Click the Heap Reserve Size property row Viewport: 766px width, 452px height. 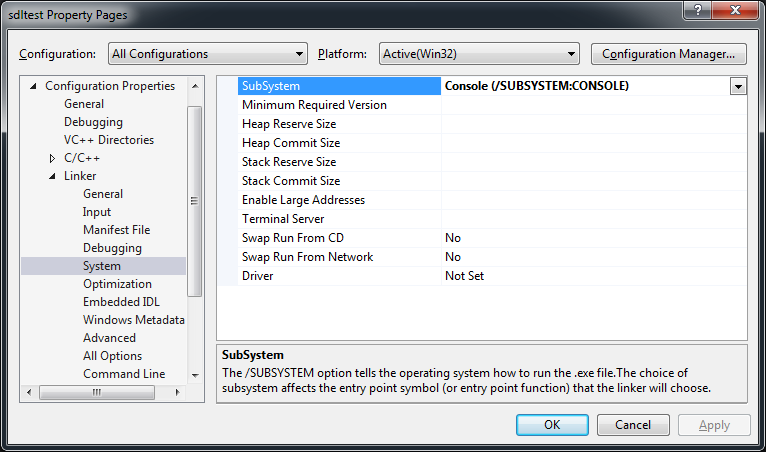click(x=289, y=124)
